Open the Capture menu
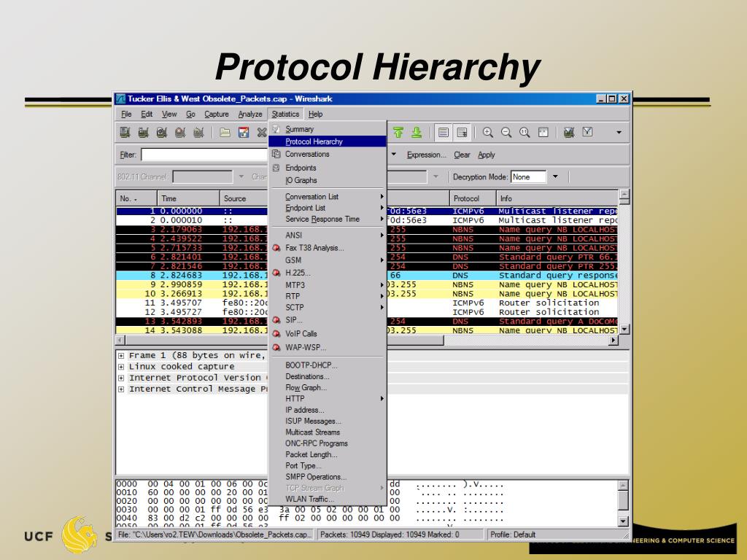The height and width of the screenshot is (560, 747). point(216,114)
